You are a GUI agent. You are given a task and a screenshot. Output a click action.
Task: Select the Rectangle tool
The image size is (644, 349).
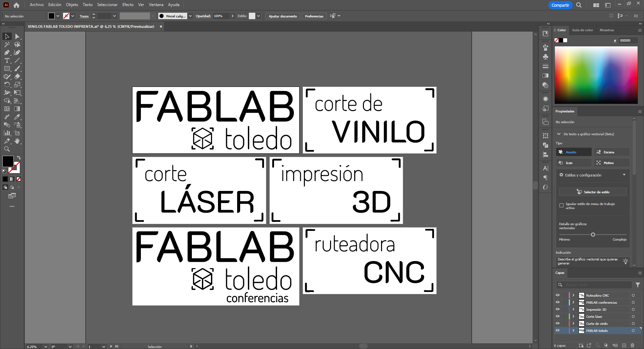coord(7,68)
